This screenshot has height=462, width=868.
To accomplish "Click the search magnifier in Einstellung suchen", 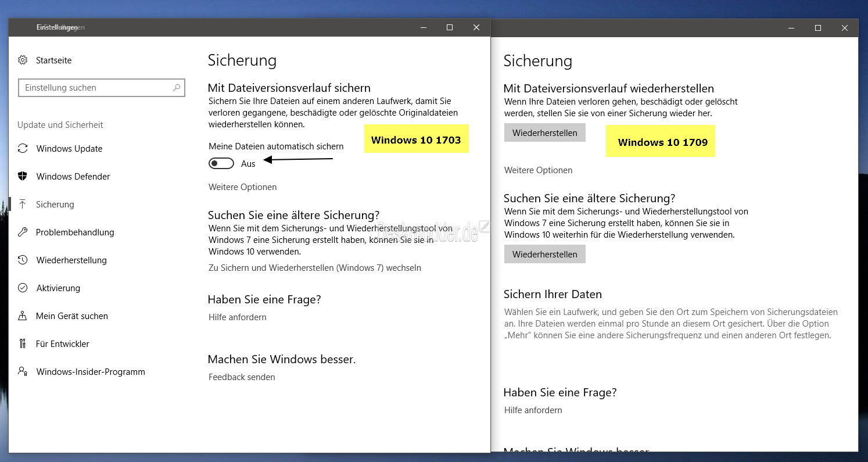I will click(177, 88).
